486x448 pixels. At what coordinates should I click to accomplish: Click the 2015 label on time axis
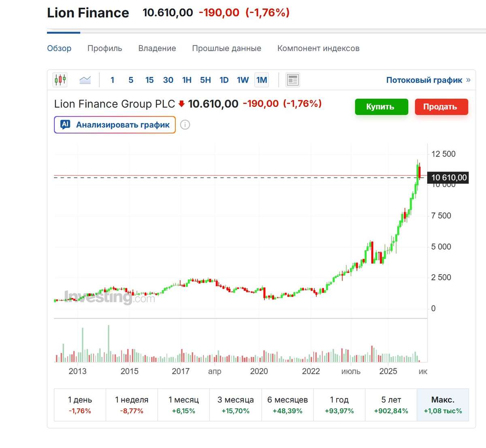tap(130, 371)
